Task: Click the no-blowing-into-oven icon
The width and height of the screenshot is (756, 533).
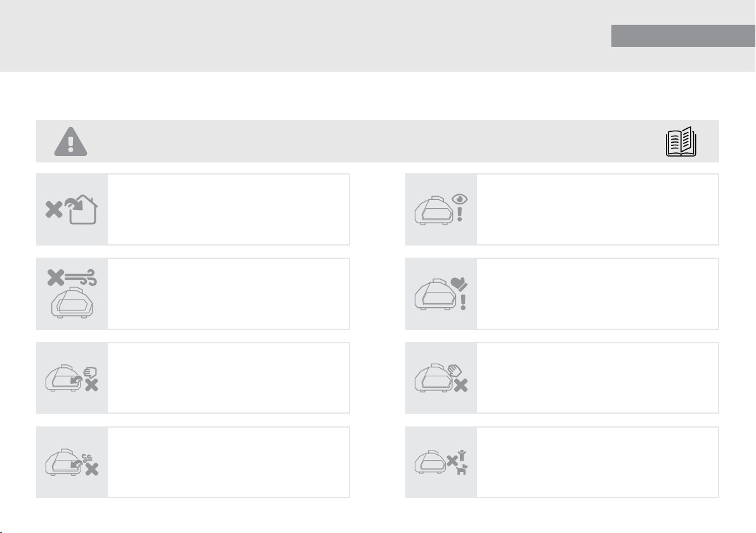Action: pos(72,462)
